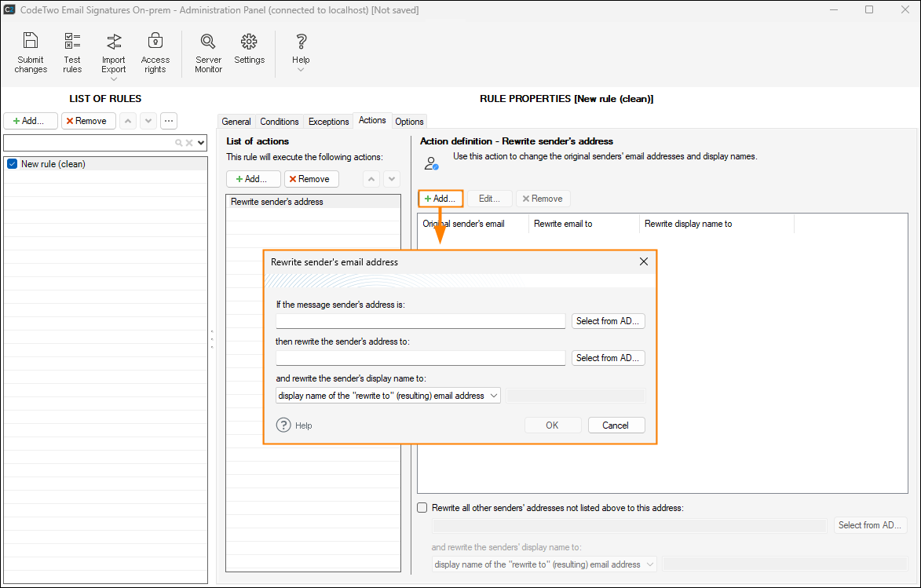The image size is (921, 588).
Task: Uncheck the New rule (clean) checkbox
Action: (12, 164)
